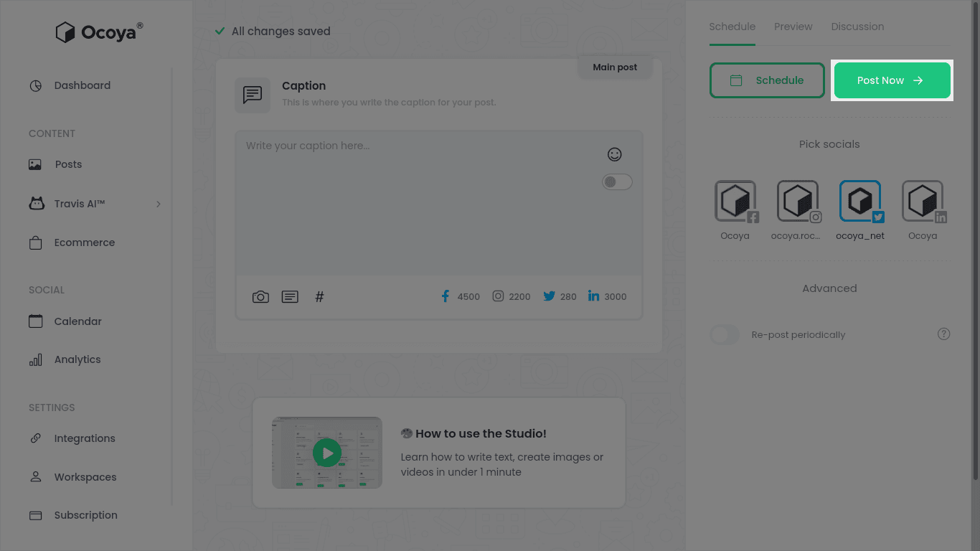Open Subscription settings
The width and height of the screenshot is (980, 551).
point(85,515)
